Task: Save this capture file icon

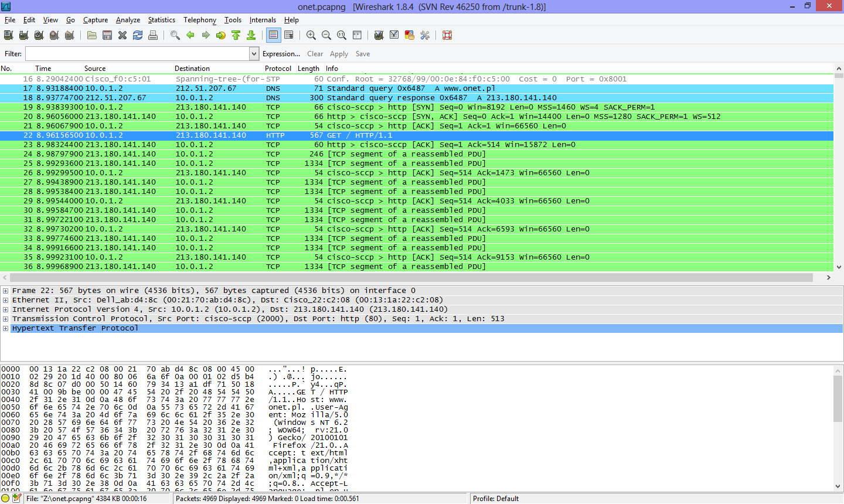Action: click(107, 35)
